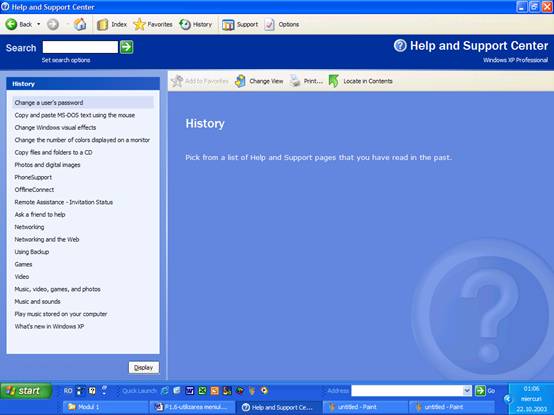Switch to the 'Modul 1' taskbar folder
Screen dimensions: 554x415
click(105, 407)
